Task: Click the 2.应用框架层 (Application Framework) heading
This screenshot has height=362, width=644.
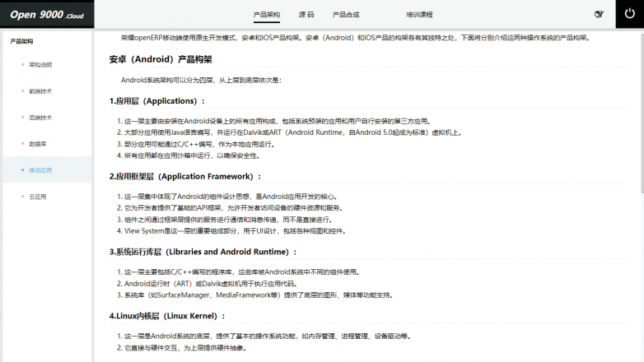Action: click(185, 176)
